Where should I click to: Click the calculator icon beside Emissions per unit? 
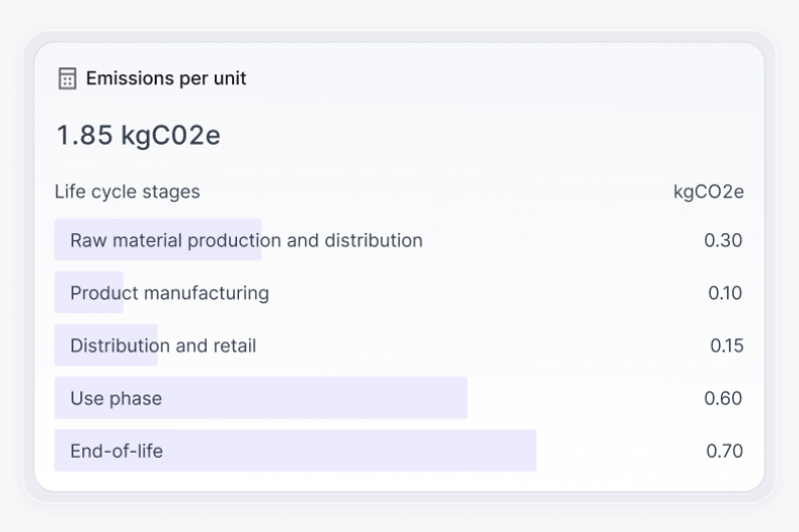(x=67, y=78)
